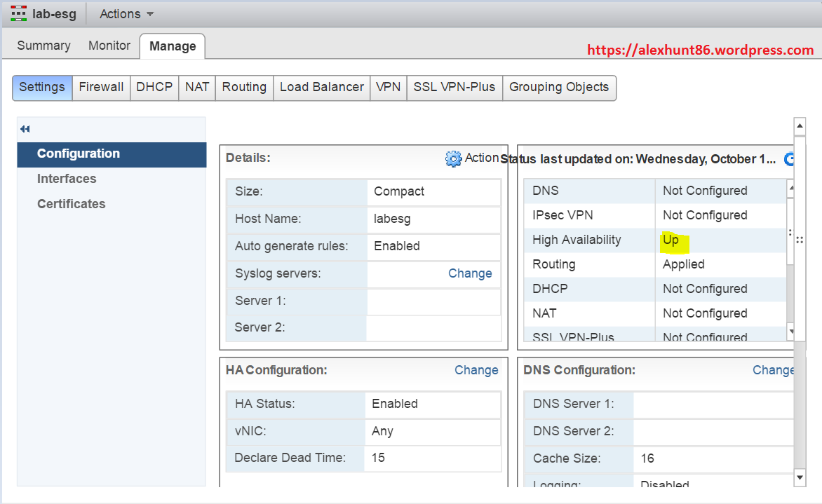822x504 pixels.
Task: Go to the DHCP sub-tab
Action: pos(154,87)
